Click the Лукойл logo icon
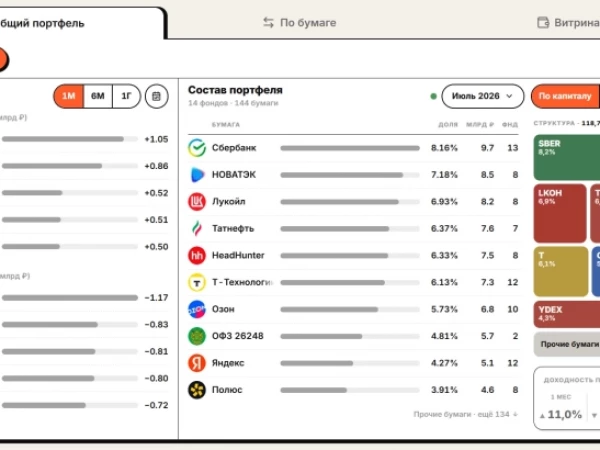This screenshot has width=600, height=450. [x=197, y=202]
